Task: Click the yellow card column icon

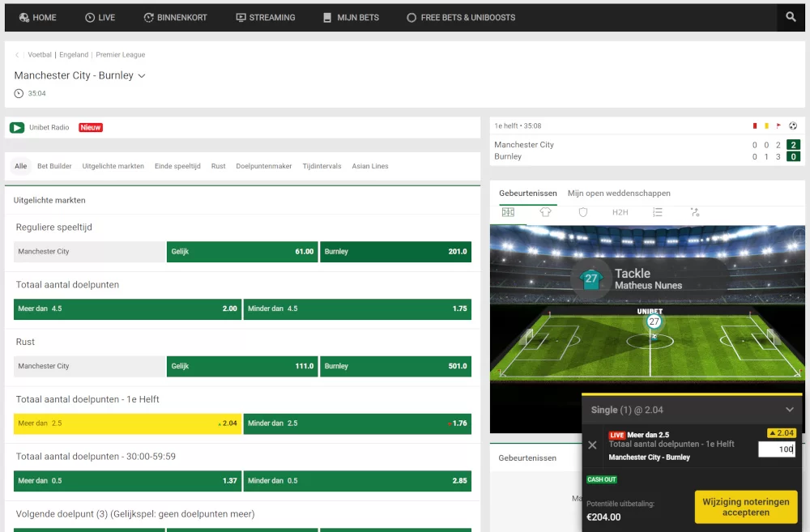Action: [766, 126]
